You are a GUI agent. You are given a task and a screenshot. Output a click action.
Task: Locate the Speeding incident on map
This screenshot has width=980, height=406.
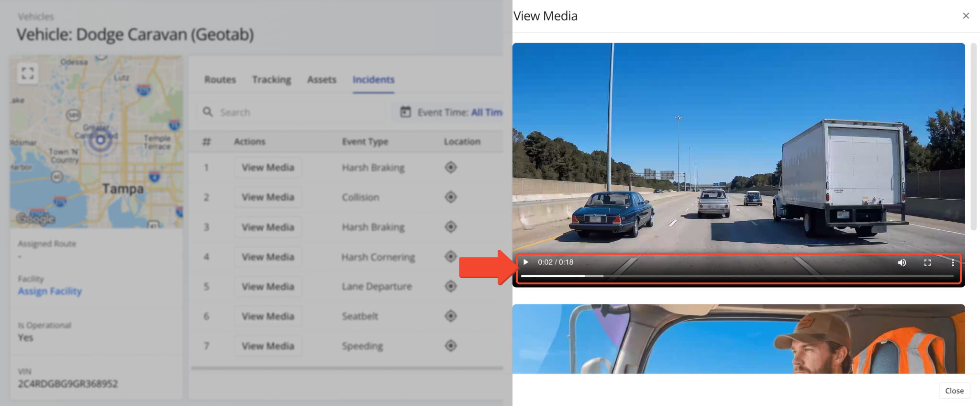[451, 346]
